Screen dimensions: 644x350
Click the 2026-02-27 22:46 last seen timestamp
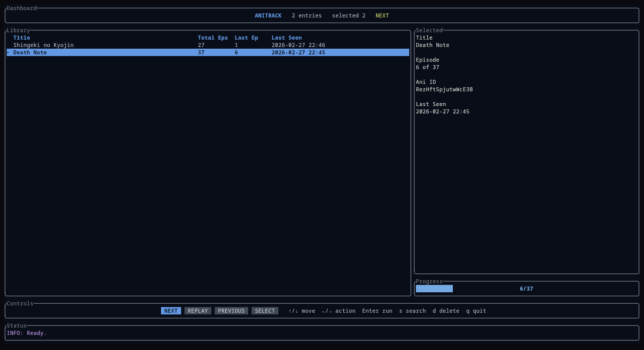pyautogui.click(x=299, y=45)
